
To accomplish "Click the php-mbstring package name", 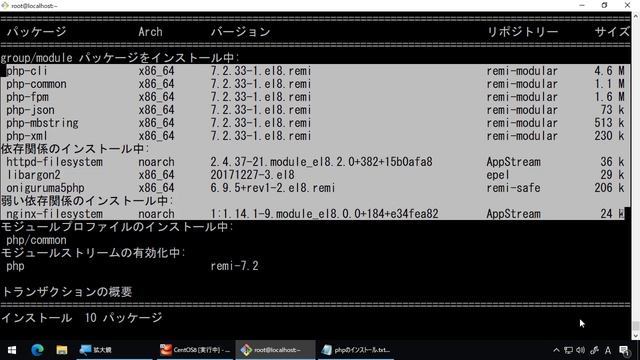I will pos(42,123).
